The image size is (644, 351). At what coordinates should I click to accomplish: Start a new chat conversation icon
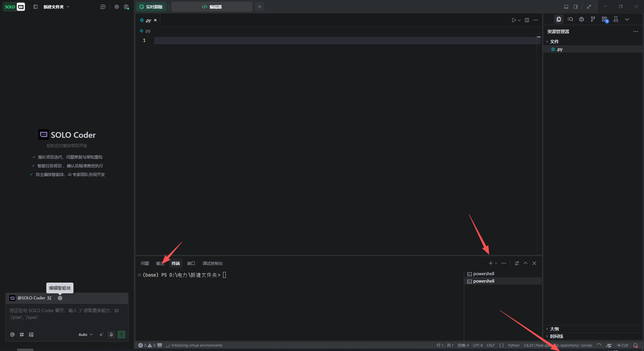[x=103, y=7]
